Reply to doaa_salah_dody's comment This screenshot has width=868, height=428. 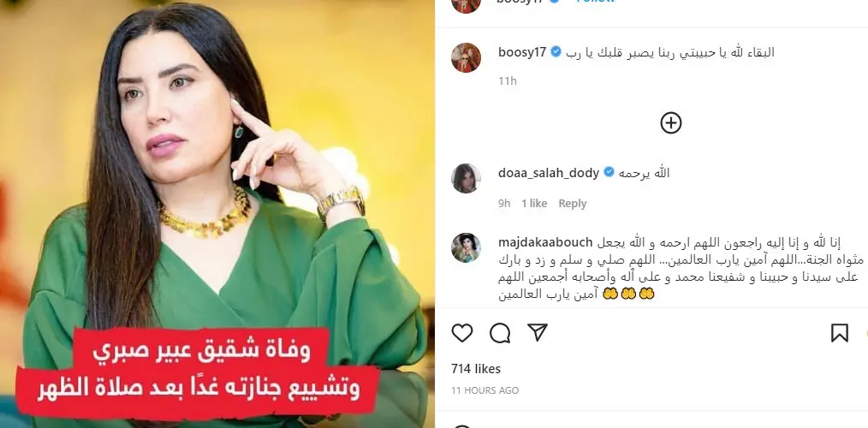point(573,203)
